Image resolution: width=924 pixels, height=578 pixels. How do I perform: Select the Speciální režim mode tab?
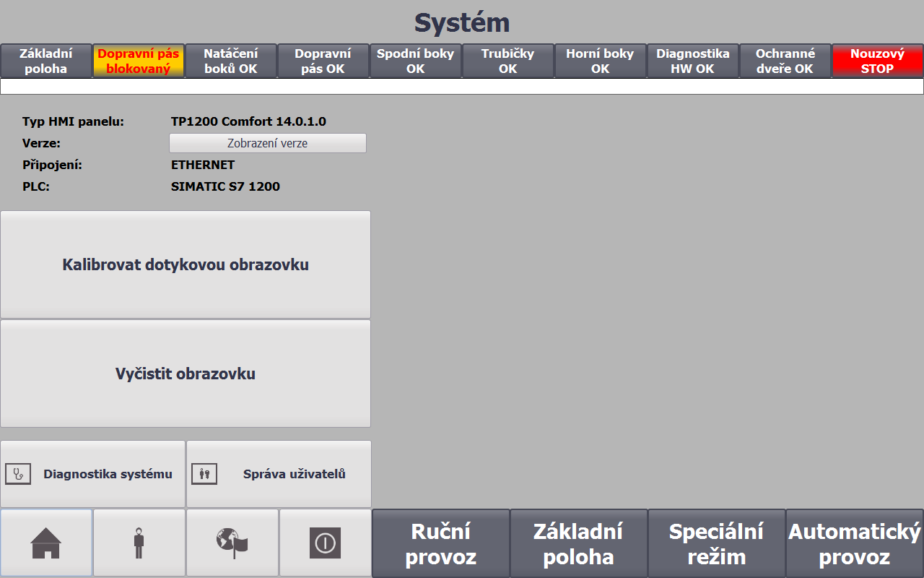click(x=716, y=544)
